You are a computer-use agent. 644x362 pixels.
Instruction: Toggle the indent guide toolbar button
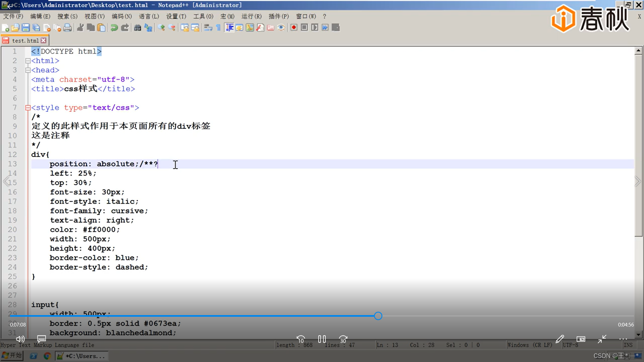[229, 28]
